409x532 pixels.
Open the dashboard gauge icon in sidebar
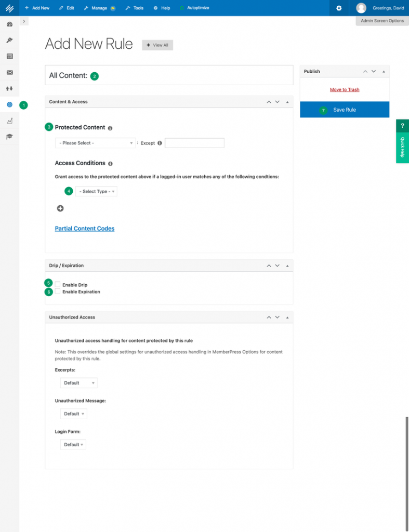pyautogui.click(x=9, y=24)
